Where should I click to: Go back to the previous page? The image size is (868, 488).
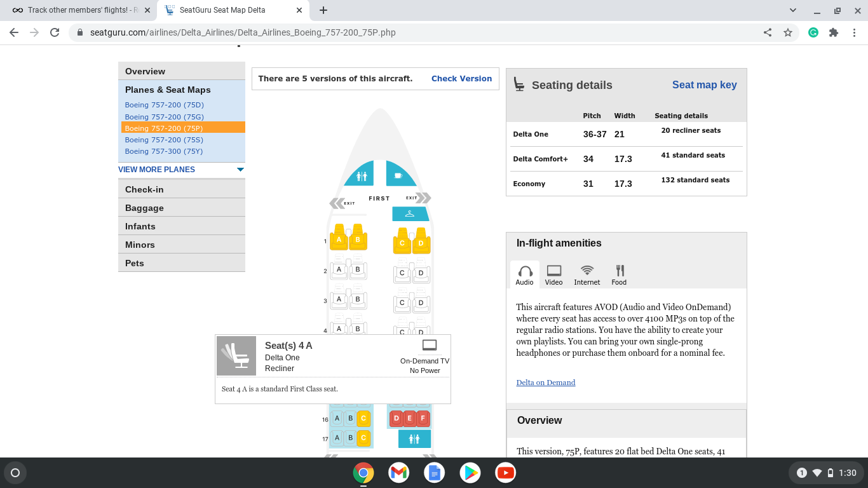coord(14,32)
